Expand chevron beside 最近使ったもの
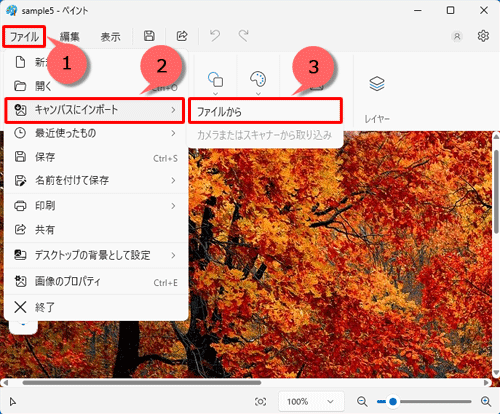500x414 pixels. tap(173, 133)
